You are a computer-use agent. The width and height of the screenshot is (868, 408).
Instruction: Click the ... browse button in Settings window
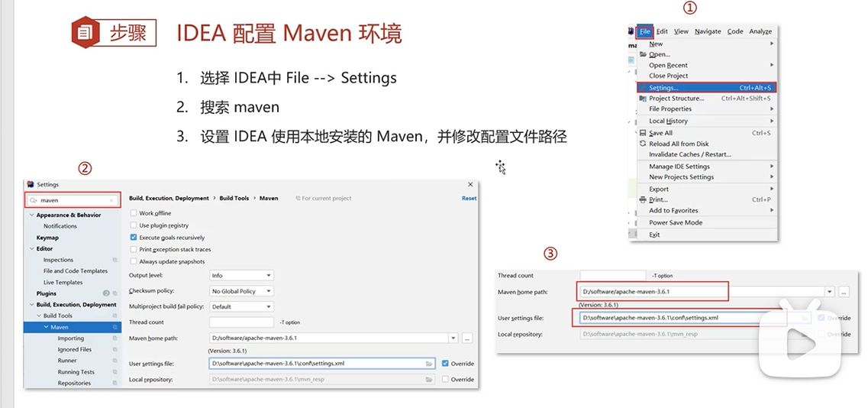pos(467,338)
